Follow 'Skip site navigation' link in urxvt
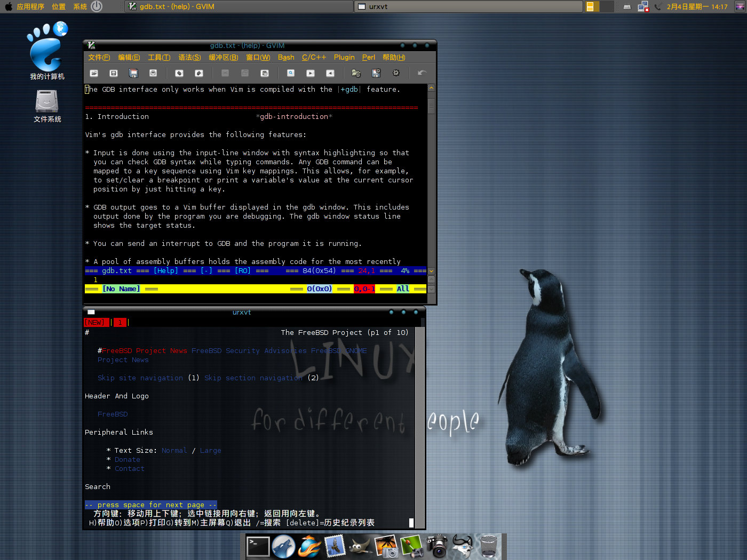 click(x=140, y=378)
